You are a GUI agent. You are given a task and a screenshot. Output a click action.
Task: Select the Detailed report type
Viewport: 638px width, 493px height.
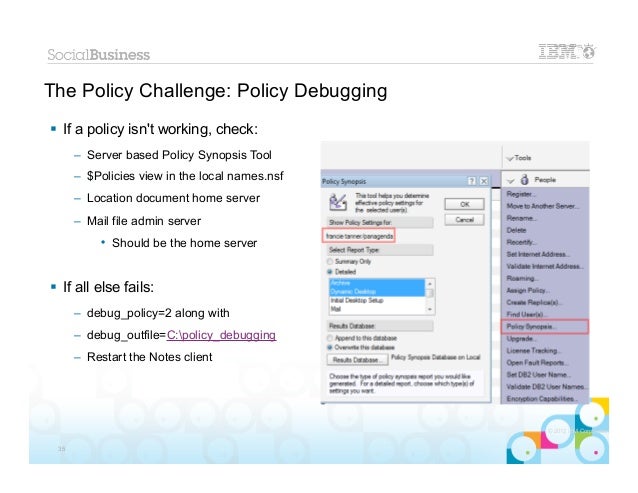click(x=342, y=271)
